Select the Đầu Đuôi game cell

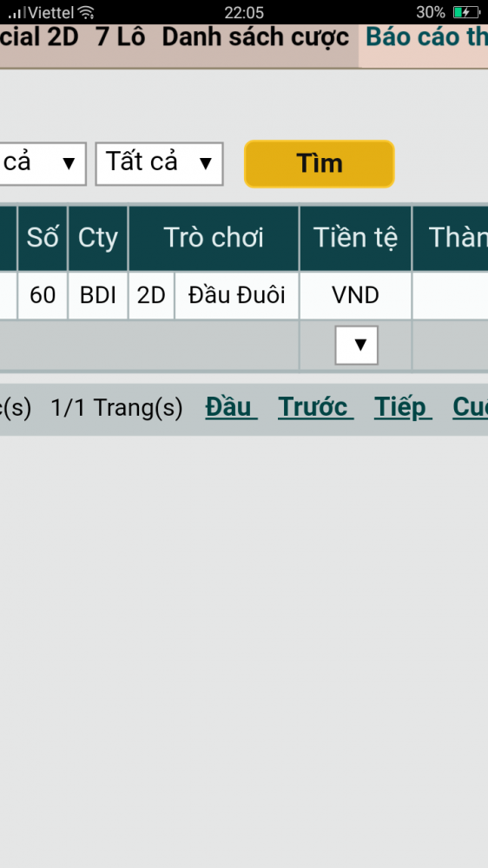pyautogui.click(x=236, y=296)
